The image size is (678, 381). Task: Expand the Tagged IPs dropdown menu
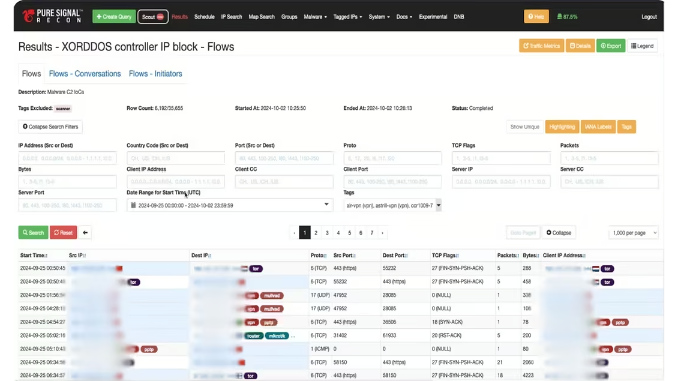click(348, 17)
